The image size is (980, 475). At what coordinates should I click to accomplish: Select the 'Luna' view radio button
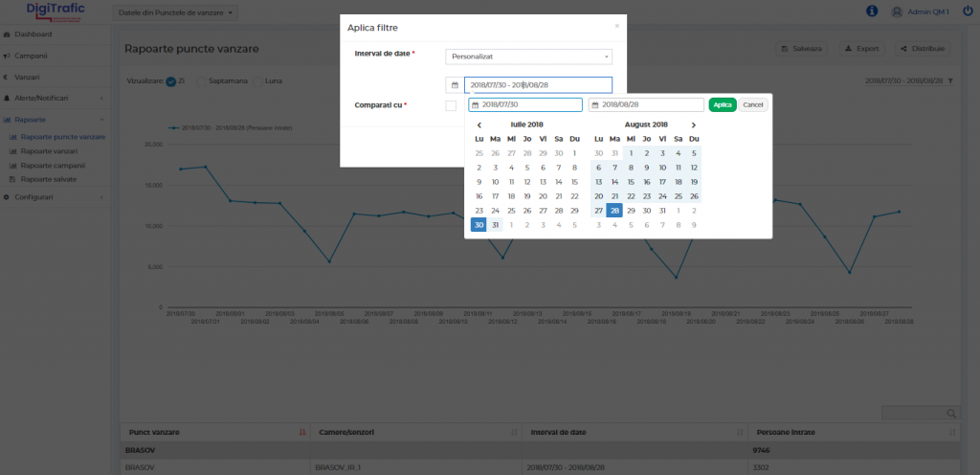coord(258,81)
